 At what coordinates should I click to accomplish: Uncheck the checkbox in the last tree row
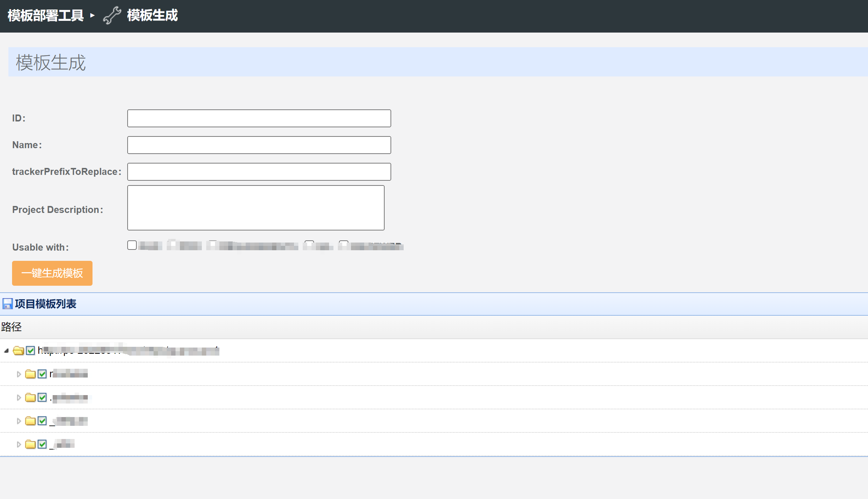pyautogui.click(x=42, y=444)
